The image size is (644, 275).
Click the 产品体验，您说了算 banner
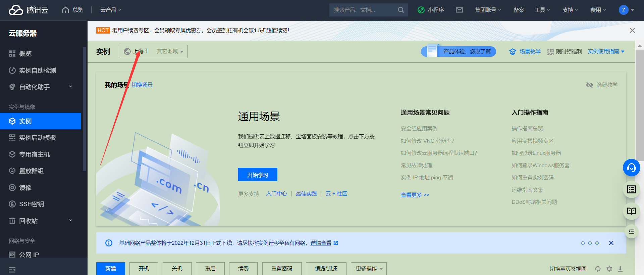tap(459, 51)
